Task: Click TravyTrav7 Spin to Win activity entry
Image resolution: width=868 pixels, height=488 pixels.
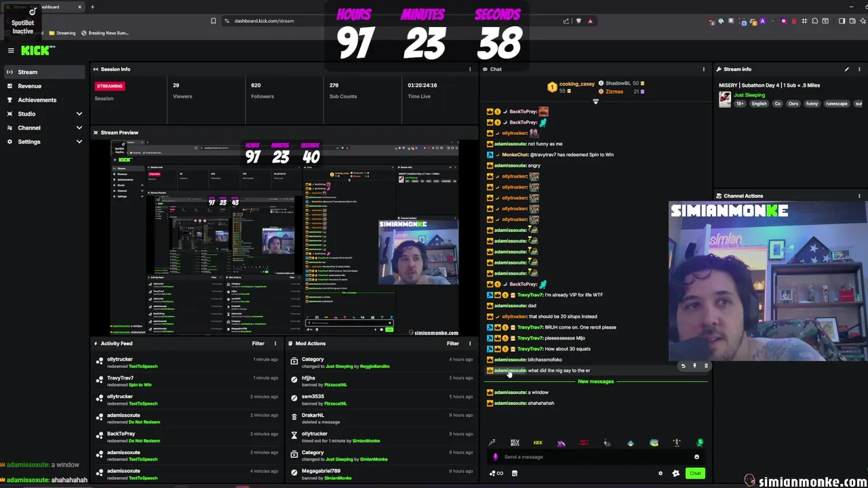Action: 186,382
